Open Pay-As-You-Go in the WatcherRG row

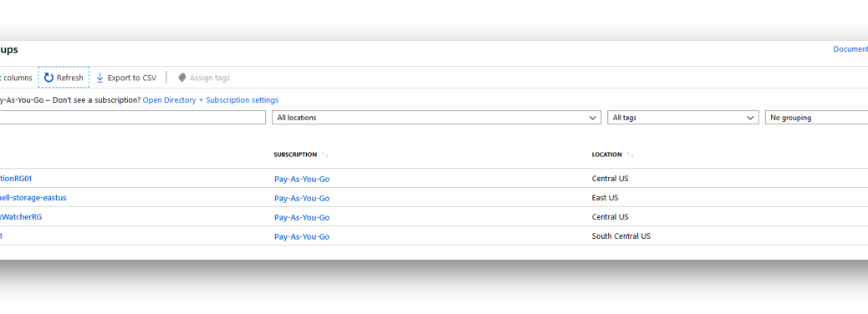tap(302, 217)
